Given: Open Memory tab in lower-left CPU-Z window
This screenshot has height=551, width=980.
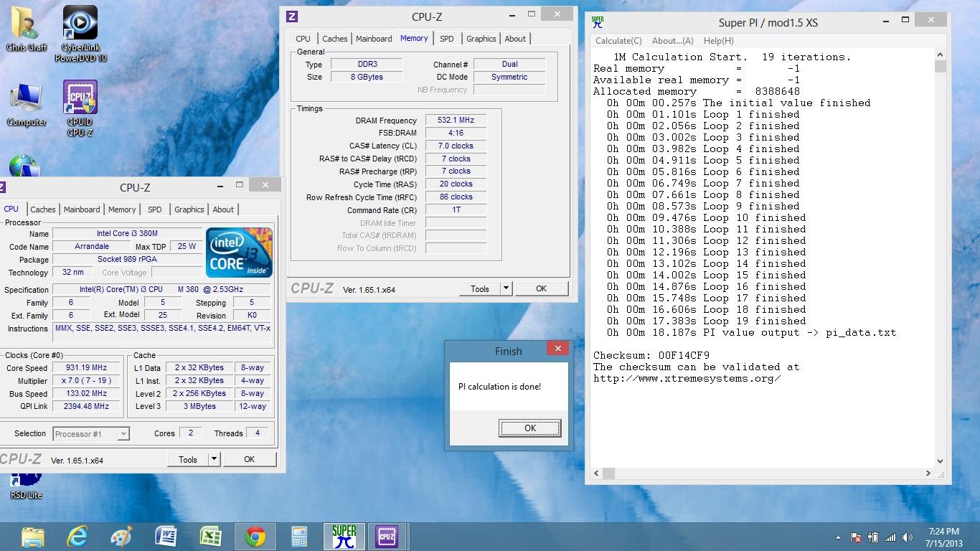Looking at the screenshot, I should point(122,209).
